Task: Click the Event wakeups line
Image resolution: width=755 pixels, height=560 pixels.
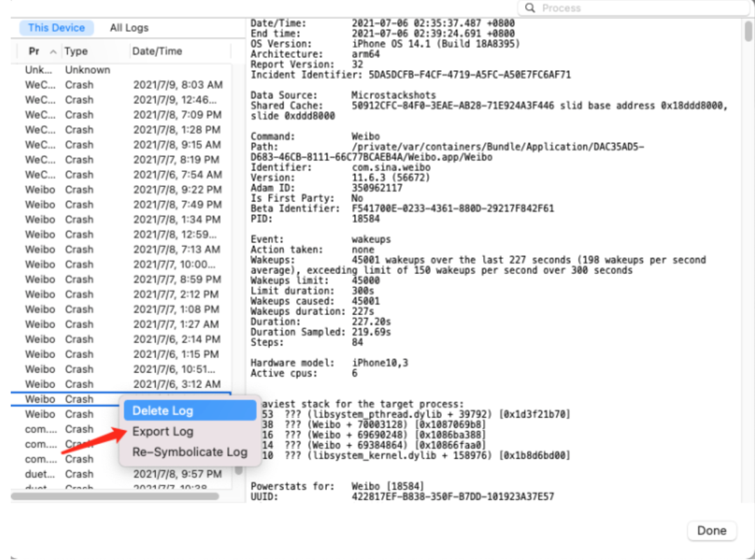Action: pyautogui.click(x=321, y=239)
